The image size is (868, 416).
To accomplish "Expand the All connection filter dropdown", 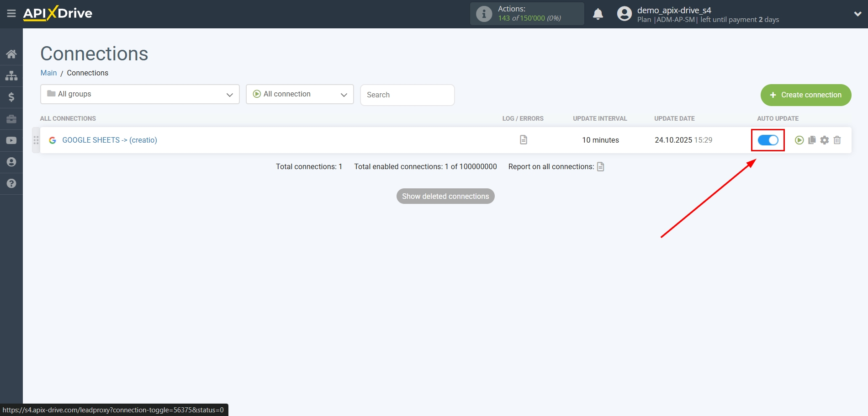I will [x=300, y=94].
